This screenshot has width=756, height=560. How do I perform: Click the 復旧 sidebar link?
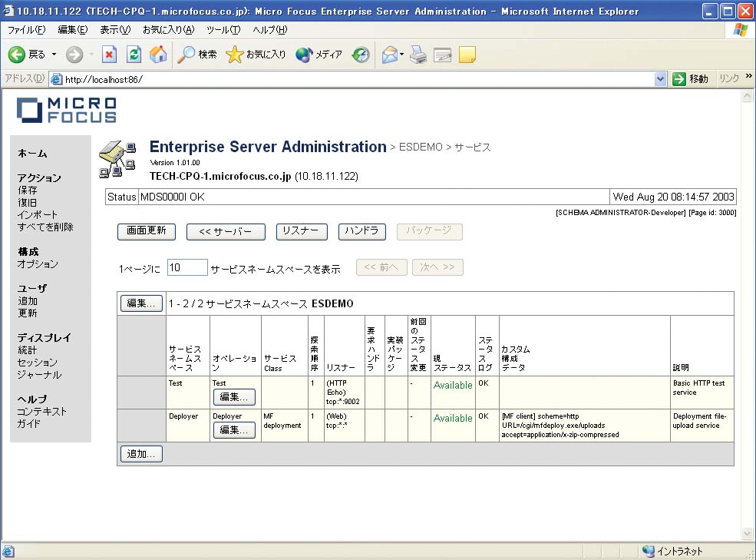click(27, 203)
